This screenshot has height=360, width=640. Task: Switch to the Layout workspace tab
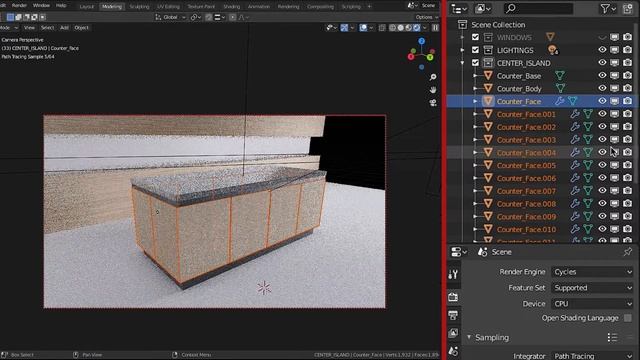point(87,7)
